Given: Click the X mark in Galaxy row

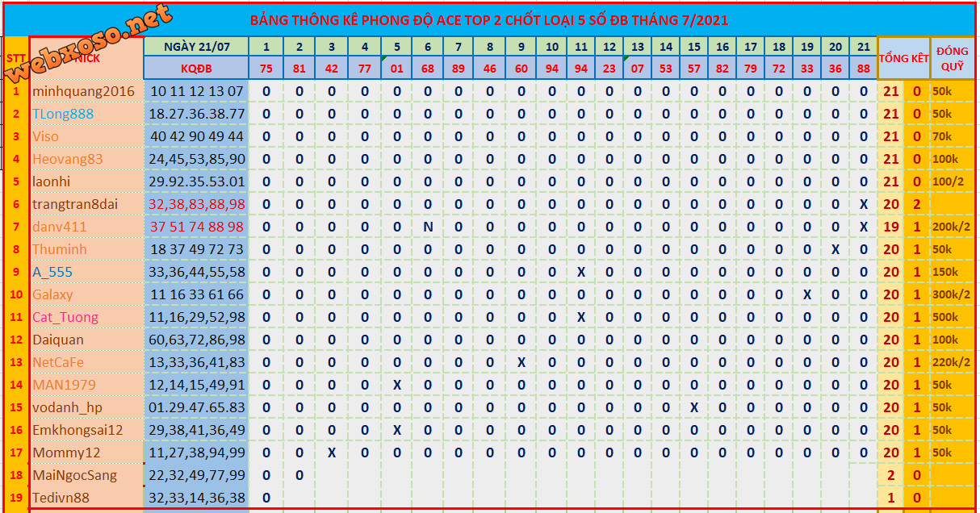Looking at the screenshot, I should click(807, 294).
